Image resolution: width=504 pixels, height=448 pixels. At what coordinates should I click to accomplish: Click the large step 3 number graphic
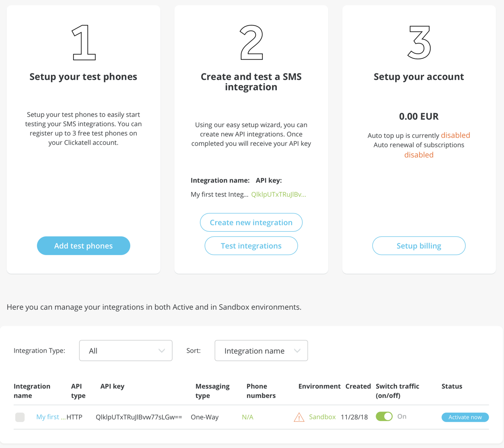(419, 43)
